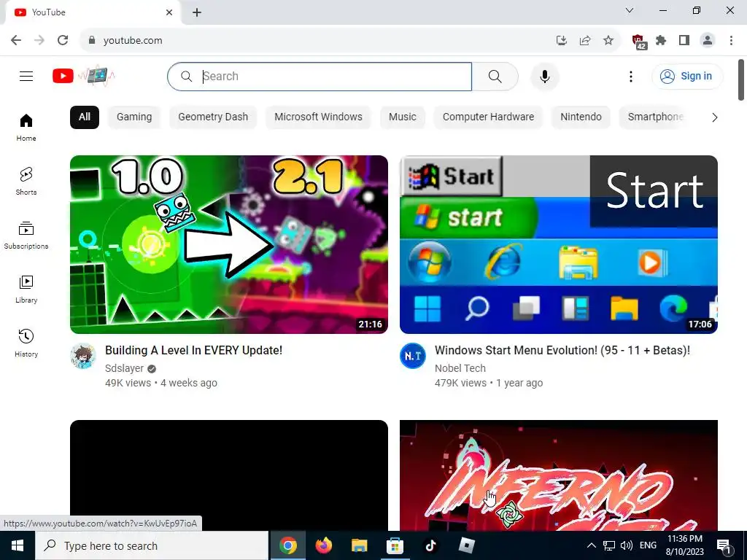
Task: Click the install app icon in address bar
Action: 562,41
